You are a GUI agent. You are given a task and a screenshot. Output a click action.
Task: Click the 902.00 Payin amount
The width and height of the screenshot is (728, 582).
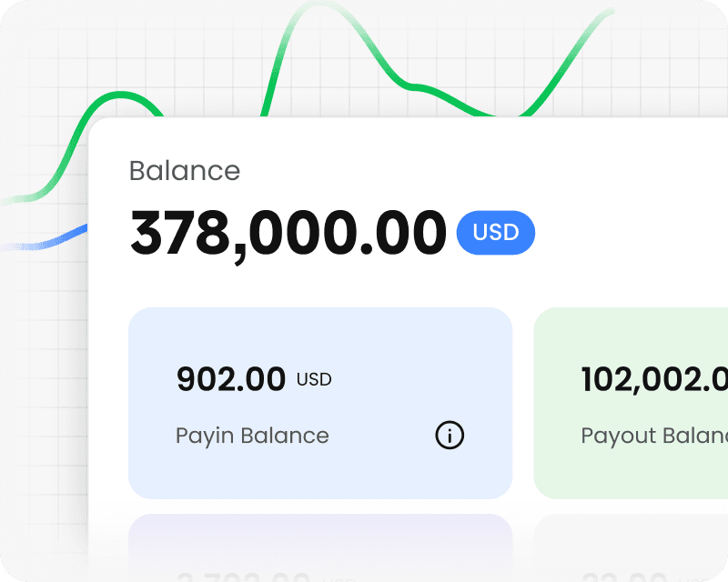pos(231,379)
